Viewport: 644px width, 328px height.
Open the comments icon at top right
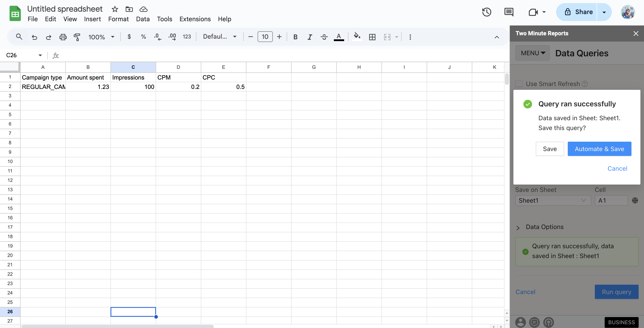pos(508,12)
